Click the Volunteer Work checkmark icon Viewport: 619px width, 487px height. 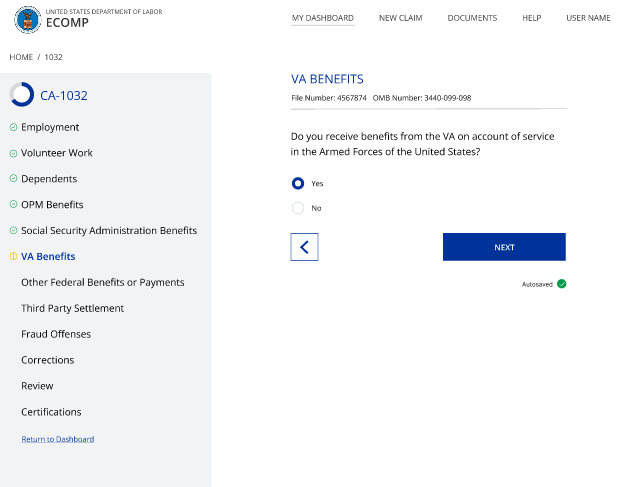13,154
